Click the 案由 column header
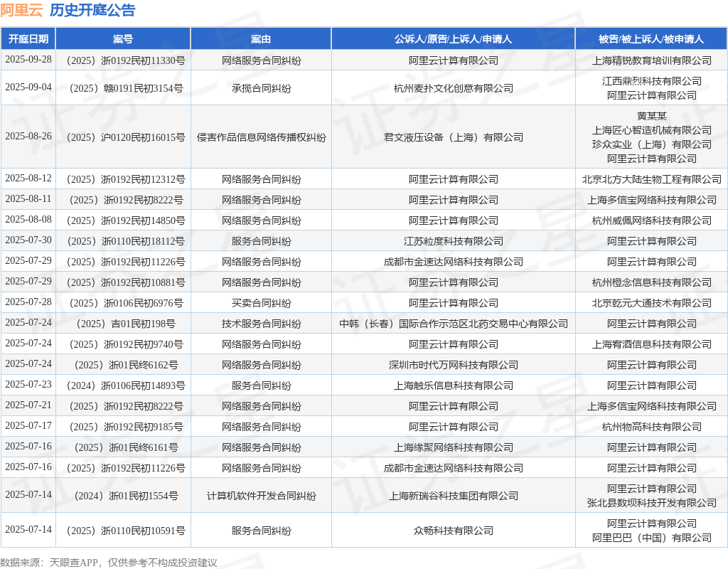728x569 pixels. point(261,39)
